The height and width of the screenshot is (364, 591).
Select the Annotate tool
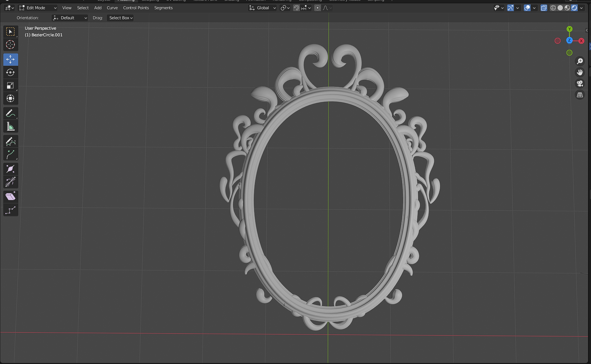(10, 114)
